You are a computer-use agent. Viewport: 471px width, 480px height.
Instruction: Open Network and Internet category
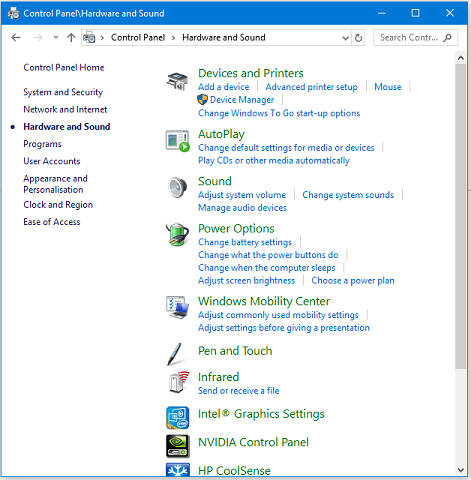pos(65,109)
